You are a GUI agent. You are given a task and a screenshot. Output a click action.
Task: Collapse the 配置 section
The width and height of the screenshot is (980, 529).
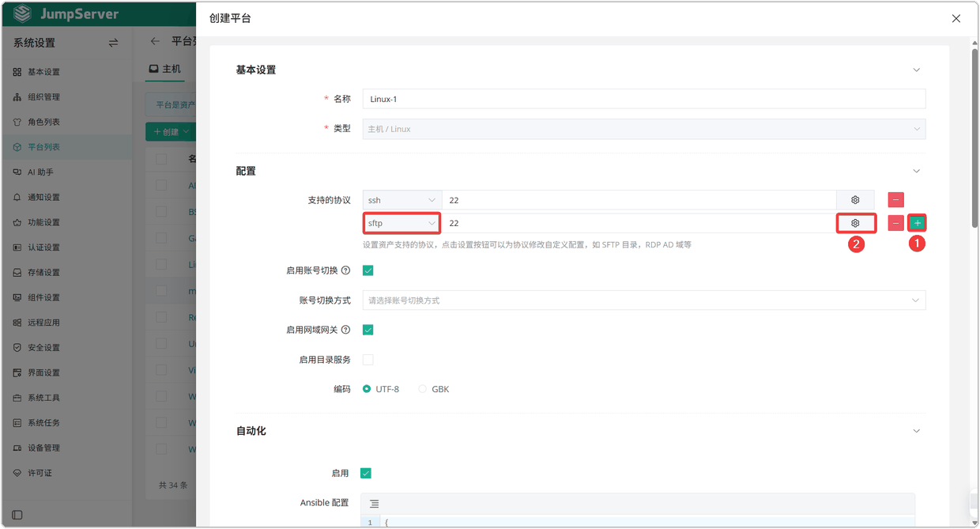point(917,171)
